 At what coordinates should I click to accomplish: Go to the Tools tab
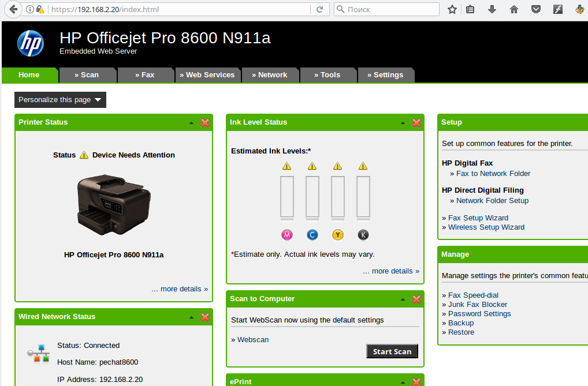[x=328, y=75]
